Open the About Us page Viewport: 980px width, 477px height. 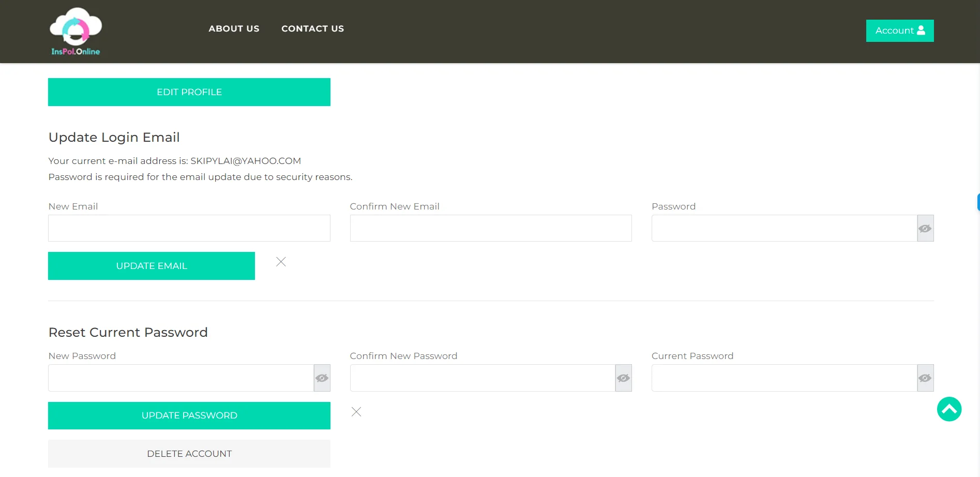234,28
